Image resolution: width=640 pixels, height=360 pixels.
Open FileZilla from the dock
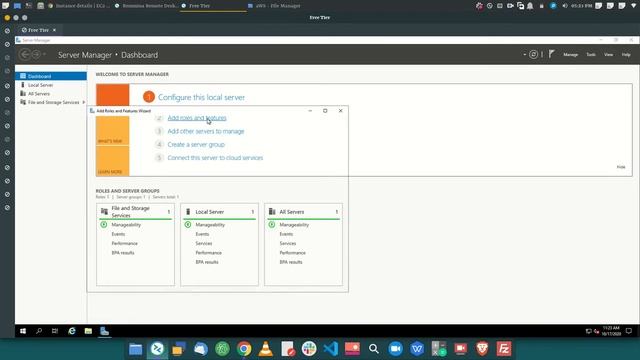pos(504,349)
